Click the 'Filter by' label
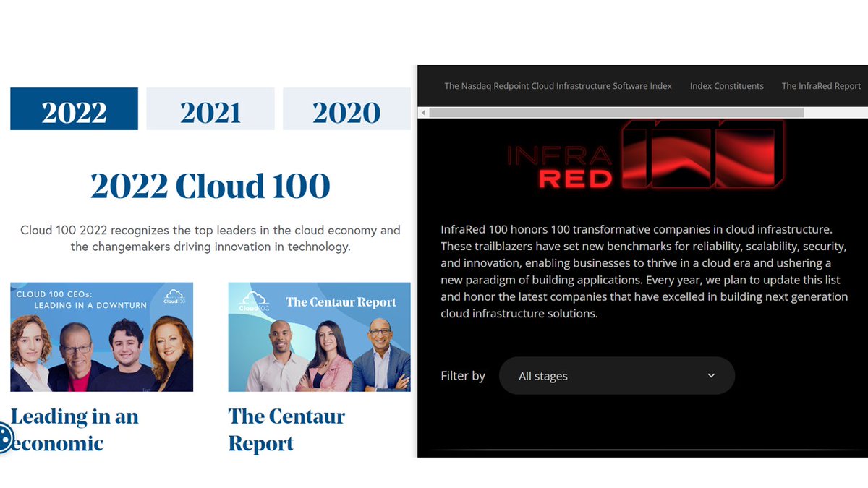The image size is (868, 488). pos(463,376)
